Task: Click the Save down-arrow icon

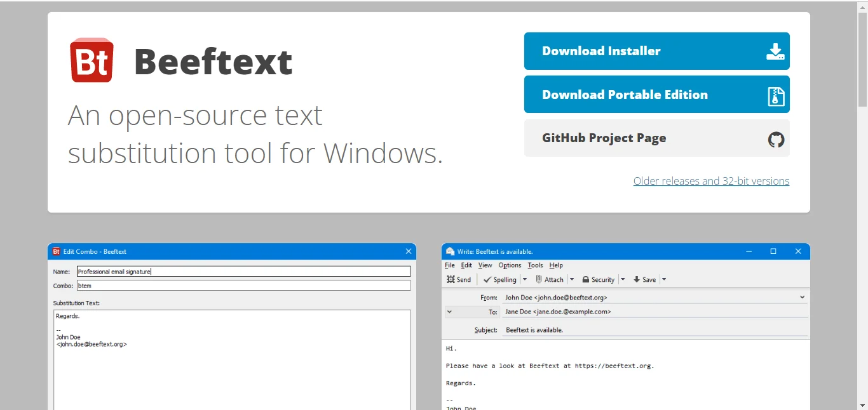Action: pos(637,279)
